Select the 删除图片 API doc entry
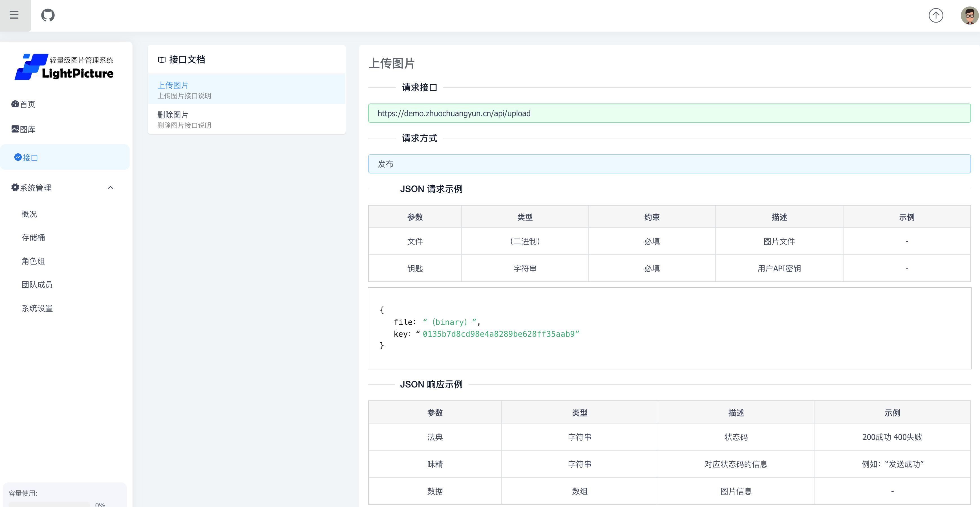Image resolution: width=980 pixels, height=507 pixels. click(246, 119)
